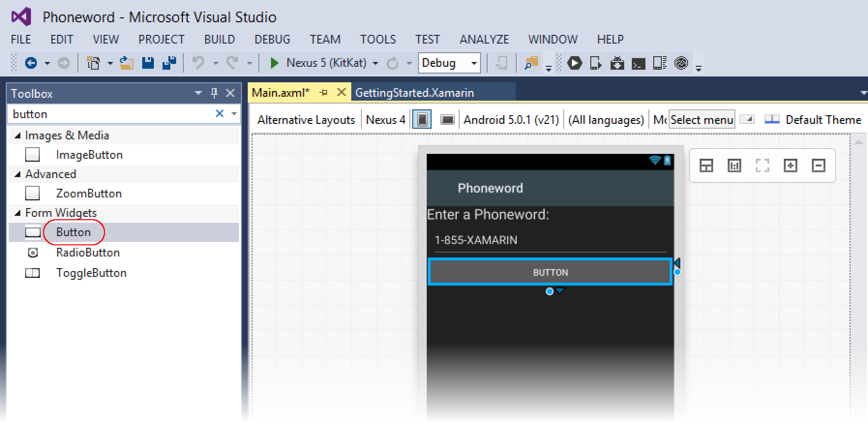The width and height of the screenshot is (868, 422).
Task: Click the designer zoom in plus icon
Action: pos(790,166)
